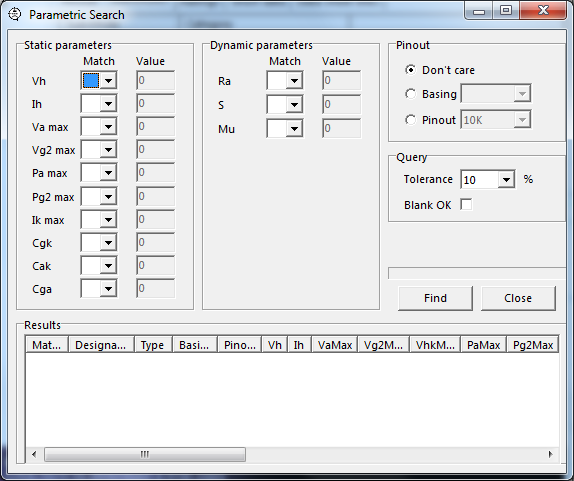Expand the Mu match dropdown
The width and height of the screenshot is (574, 481).
pos(294,129)
